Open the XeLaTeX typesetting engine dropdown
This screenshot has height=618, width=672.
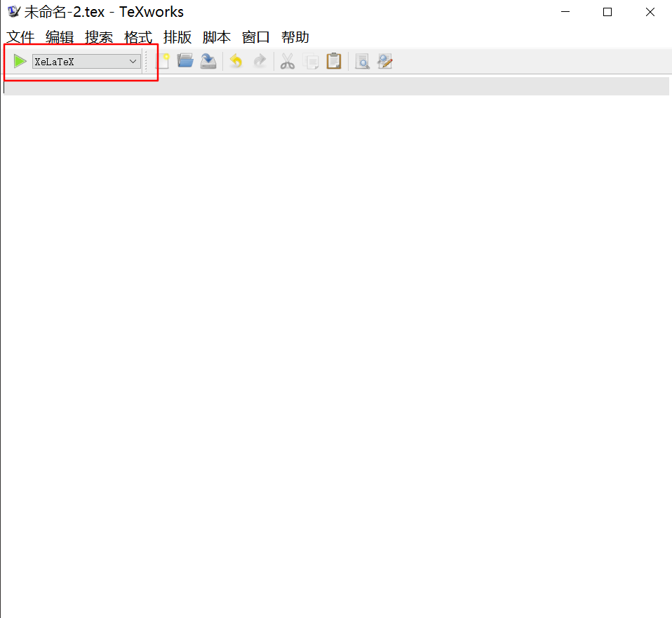coord(86,61)
